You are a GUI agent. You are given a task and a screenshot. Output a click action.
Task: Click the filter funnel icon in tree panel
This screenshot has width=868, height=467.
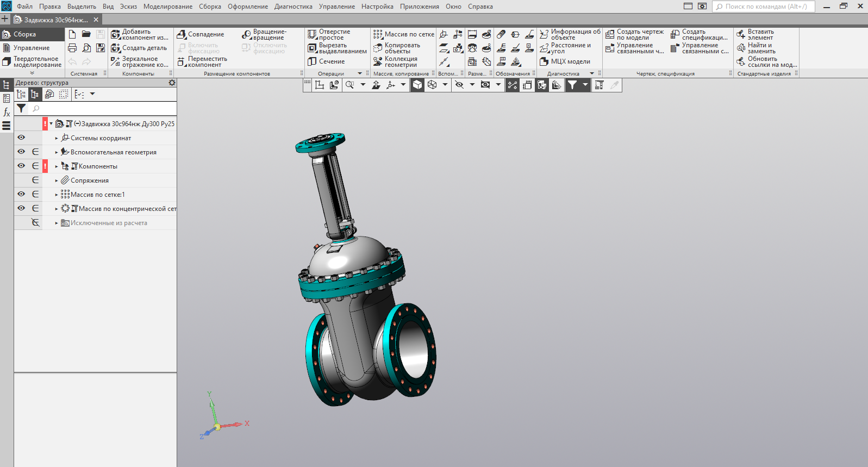click(x=21, y=108)
